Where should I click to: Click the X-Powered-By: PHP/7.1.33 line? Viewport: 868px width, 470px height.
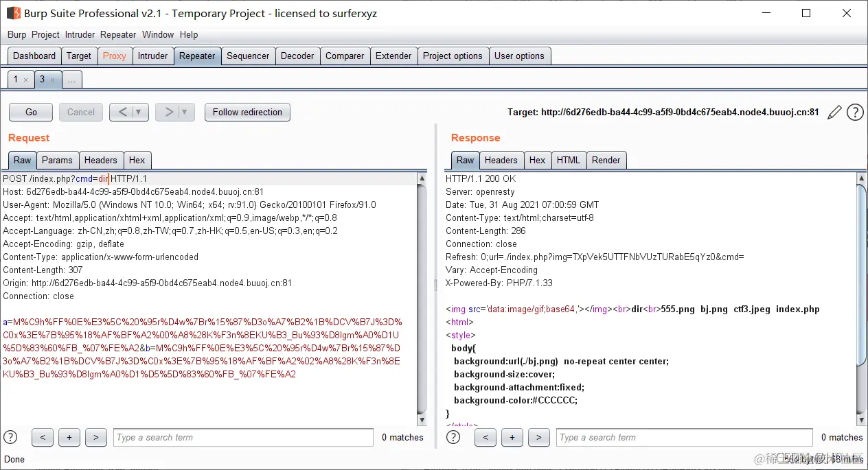499,283
